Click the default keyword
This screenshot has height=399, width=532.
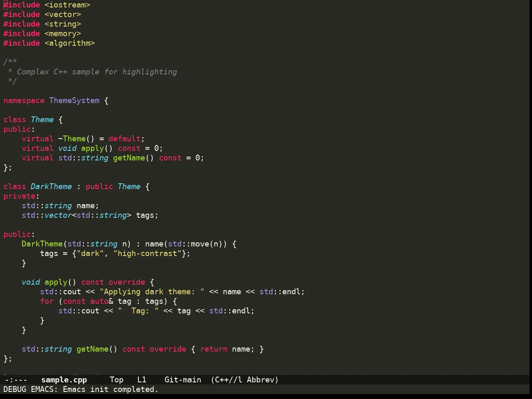click(125, 139)
